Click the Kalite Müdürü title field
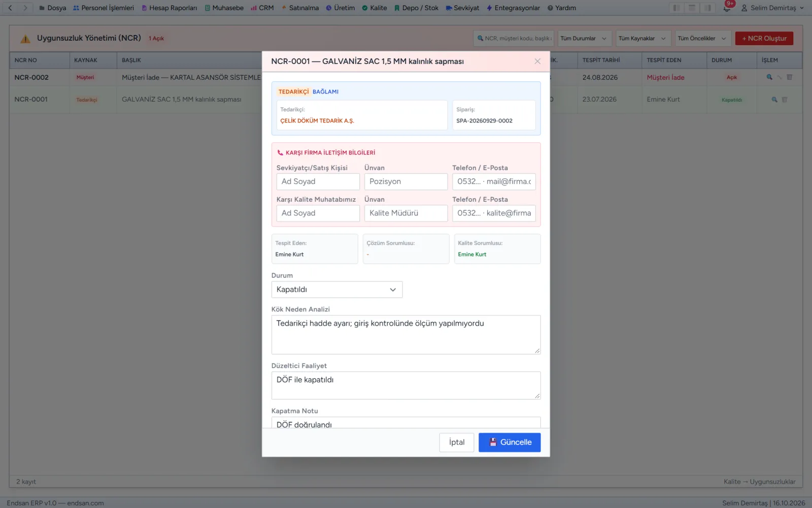Screen dimensions: 812x508 pyautogui.click(x=406, y=213)
